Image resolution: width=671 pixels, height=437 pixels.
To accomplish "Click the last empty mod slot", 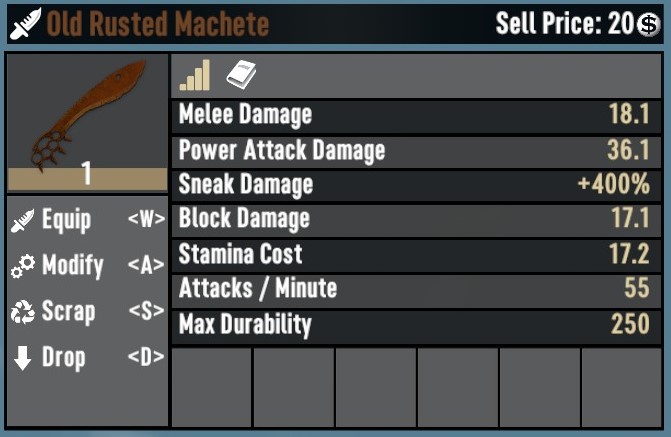I will pos(621,387).
